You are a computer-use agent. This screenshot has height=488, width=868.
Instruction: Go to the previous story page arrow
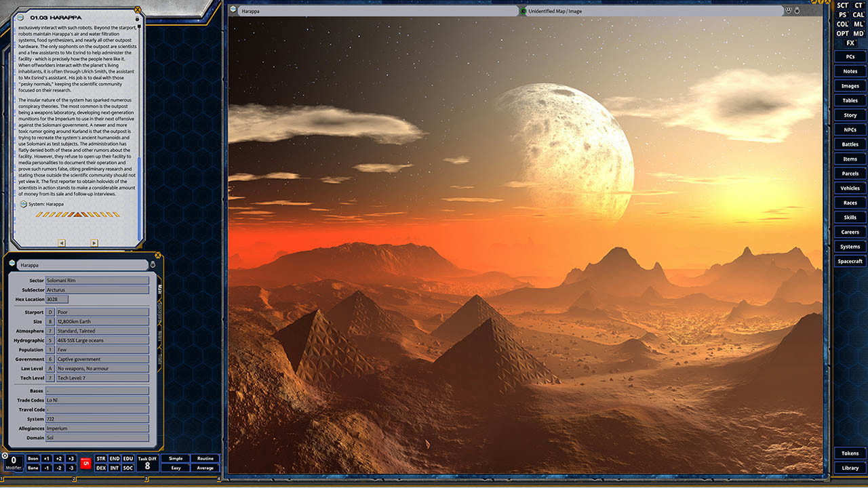[62, 243]
